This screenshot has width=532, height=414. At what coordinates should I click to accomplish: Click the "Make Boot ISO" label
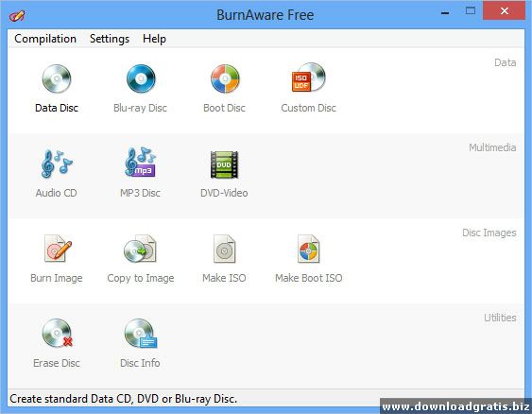(309, 278)
